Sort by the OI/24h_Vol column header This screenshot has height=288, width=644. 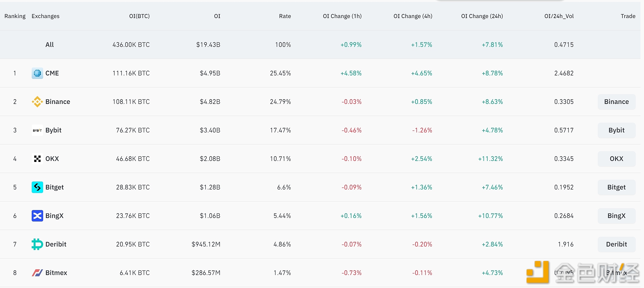[x=559, y=16]
